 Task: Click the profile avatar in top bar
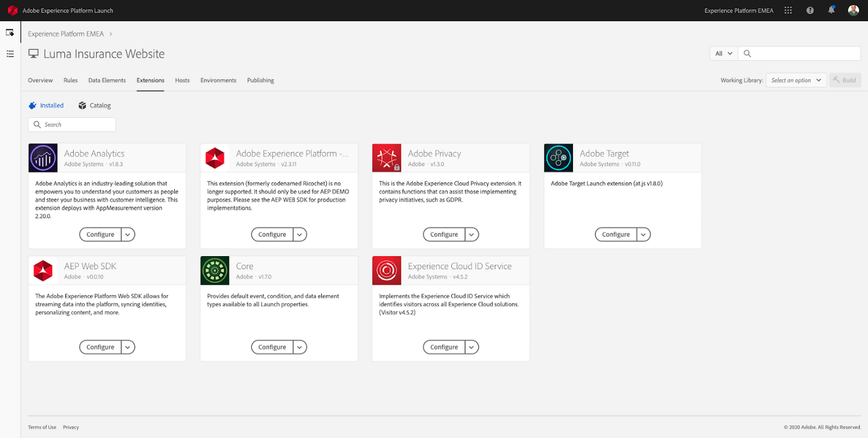(854, 10)
